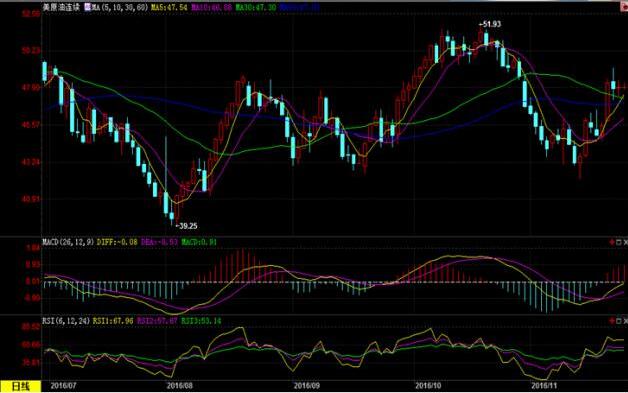Open RSI(6,12,24) parameter label

(x=66, y=321)
